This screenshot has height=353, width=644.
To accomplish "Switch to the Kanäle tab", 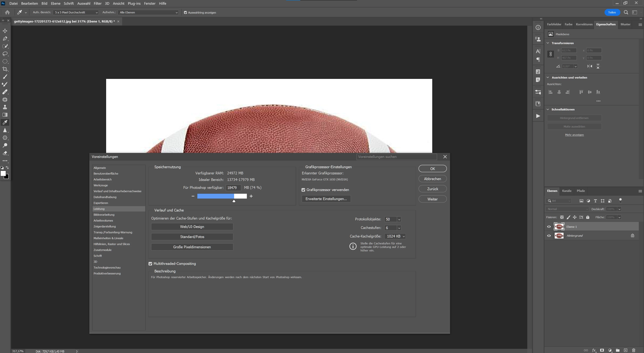I will (x=566, y=191).
